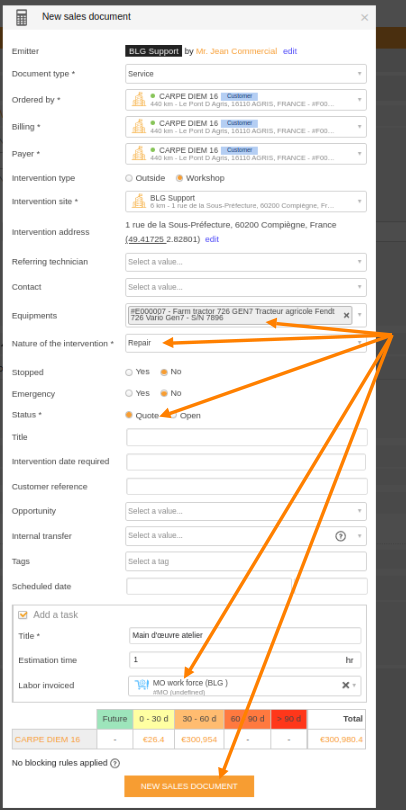Uncheck the Add a task checkbox

click(22, 615)
